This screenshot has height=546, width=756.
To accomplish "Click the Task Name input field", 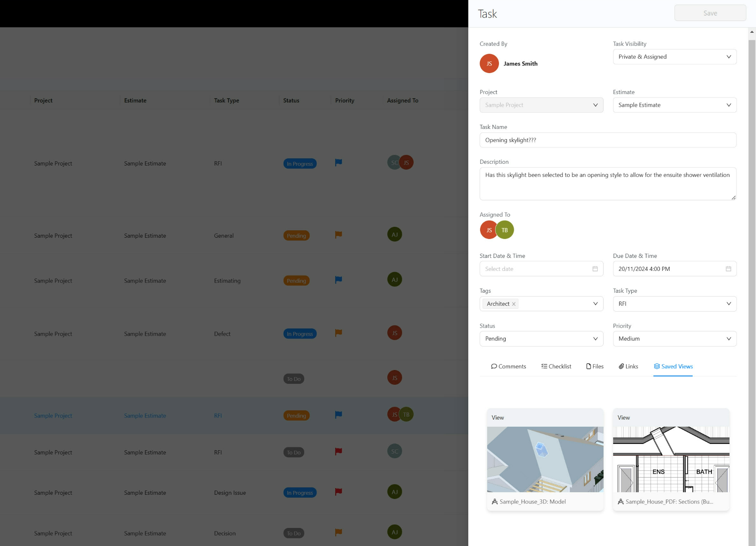I will coord(607,140).
